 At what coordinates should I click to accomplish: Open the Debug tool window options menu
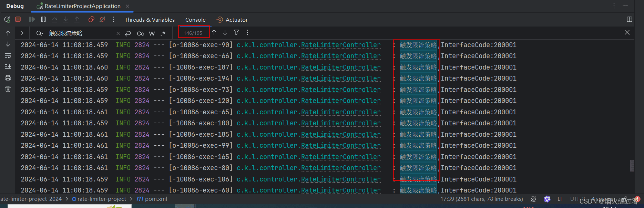click(x=614, y=6)
